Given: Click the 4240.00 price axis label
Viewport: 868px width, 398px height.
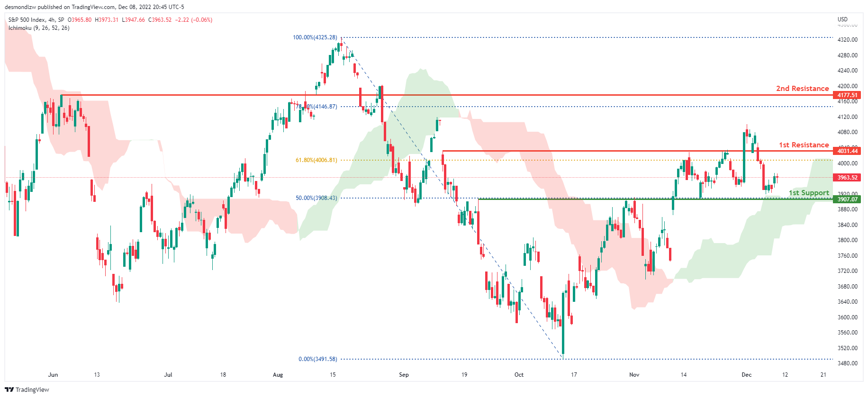Looking at the screenshot, I should coord(848,71).
